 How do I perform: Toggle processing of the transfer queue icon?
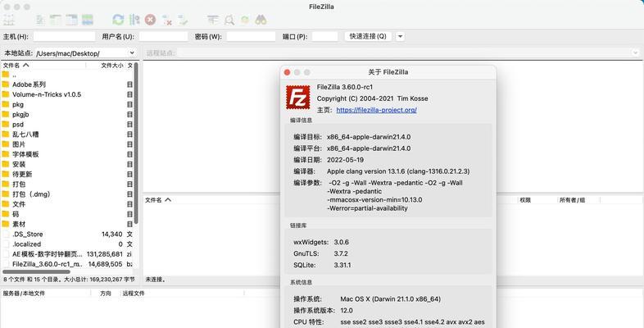click(134, 20)
